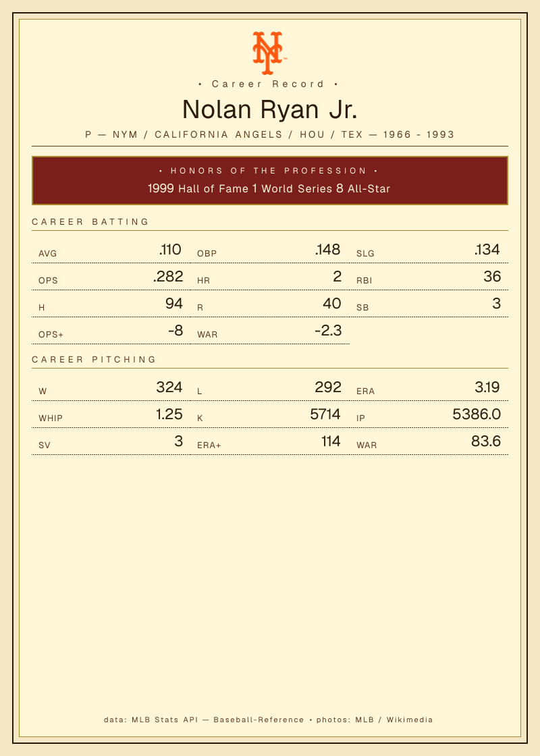This screenshot has height=756, width=540.
Task: Click the Career Batting section header
Action: tap(90, 222)
